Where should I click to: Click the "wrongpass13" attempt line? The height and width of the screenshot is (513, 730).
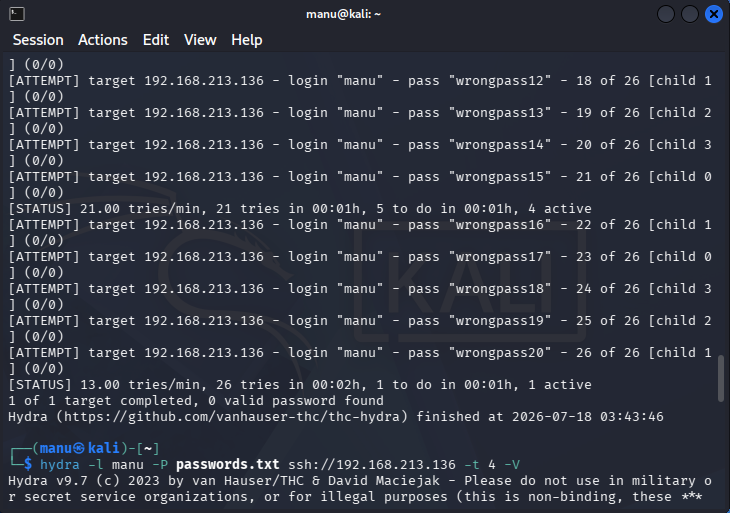[x=360, y=113]
